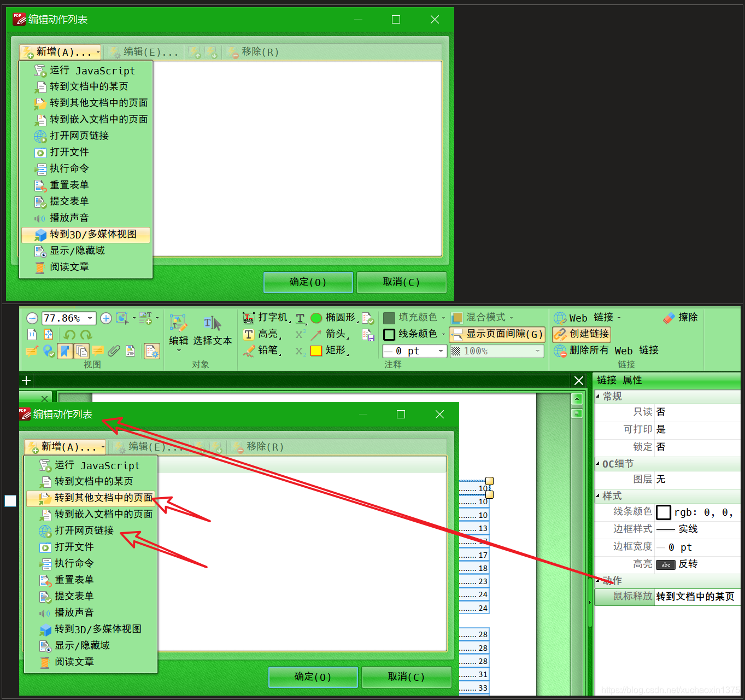Rotate view clockwise
Screen dimensions: 745x700
86,335
